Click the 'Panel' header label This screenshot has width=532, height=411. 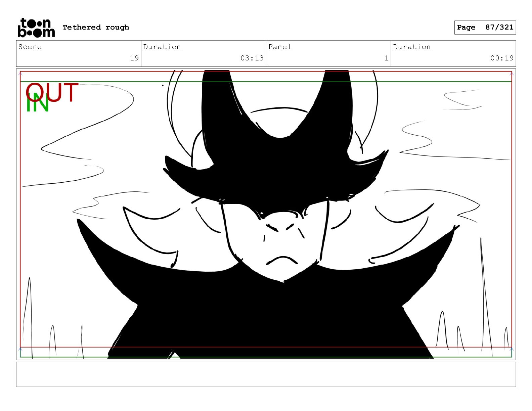pos(280,47)
